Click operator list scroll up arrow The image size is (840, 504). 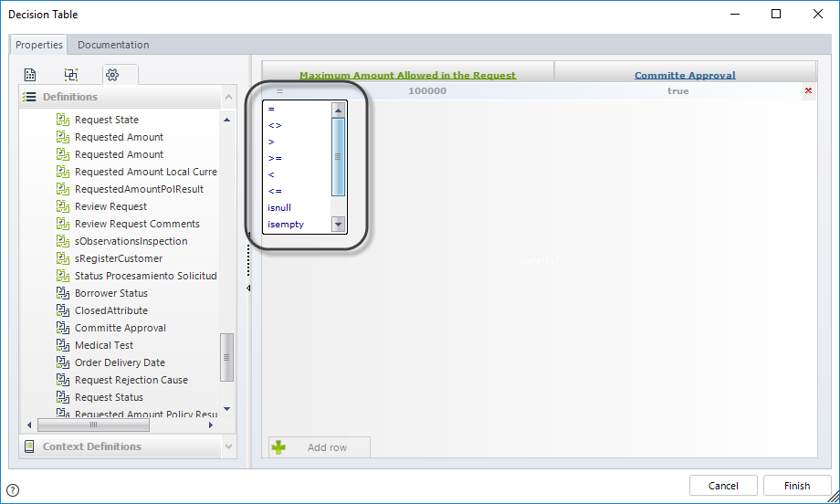coord(338,110)
